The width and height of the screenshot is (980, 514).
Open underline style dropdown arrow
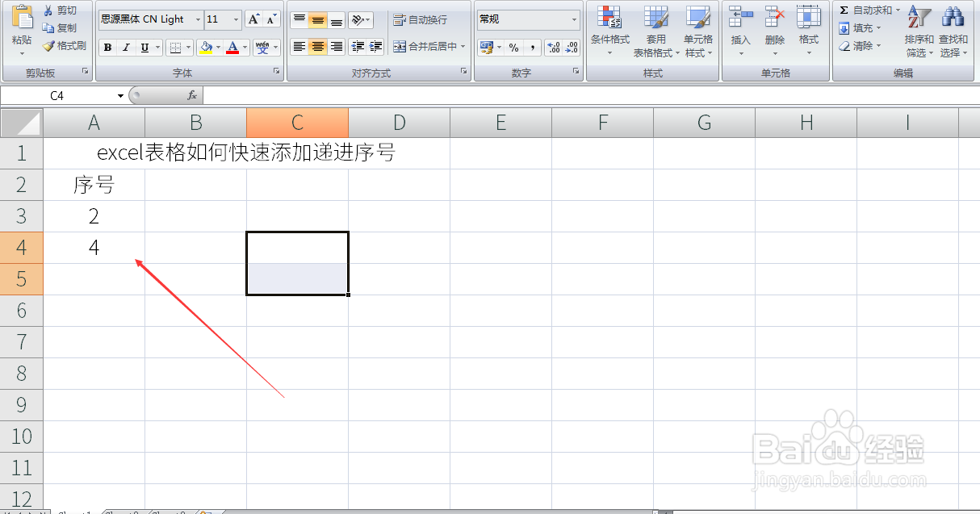pos(157,48)
